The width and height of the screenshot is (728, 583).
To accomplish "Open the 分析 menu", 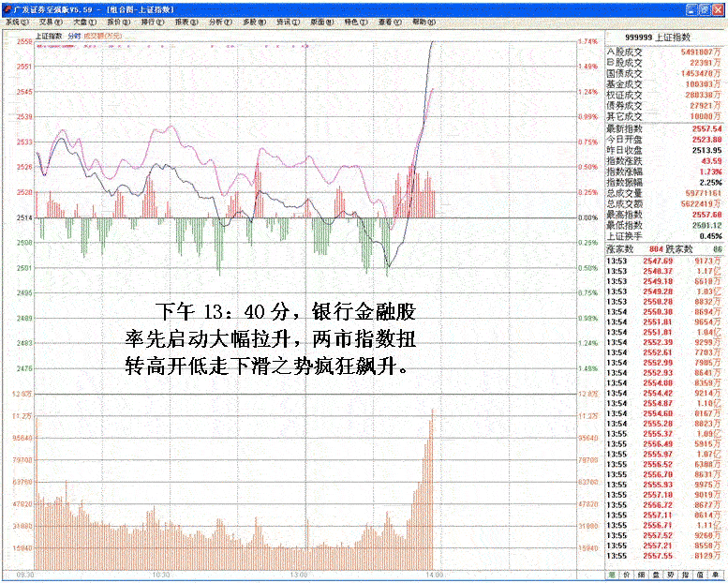I will point(220,21).
